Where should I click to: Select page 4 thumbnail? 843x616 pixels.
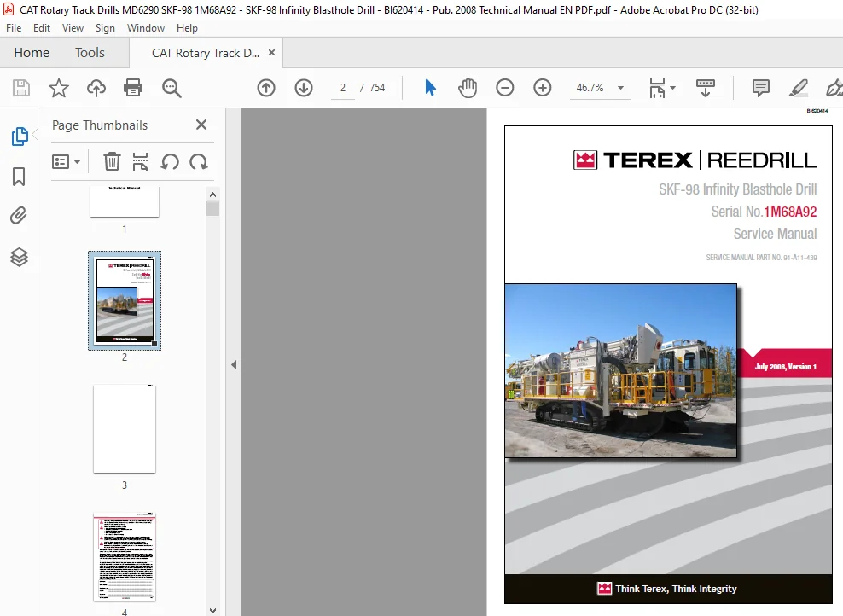tap(125, 557)
